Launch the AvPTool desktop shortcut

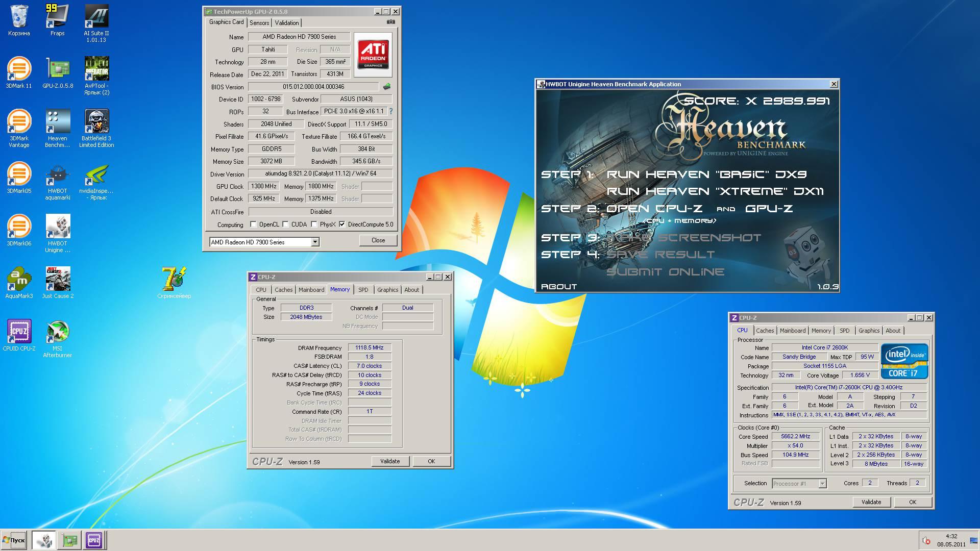point(96,76)
